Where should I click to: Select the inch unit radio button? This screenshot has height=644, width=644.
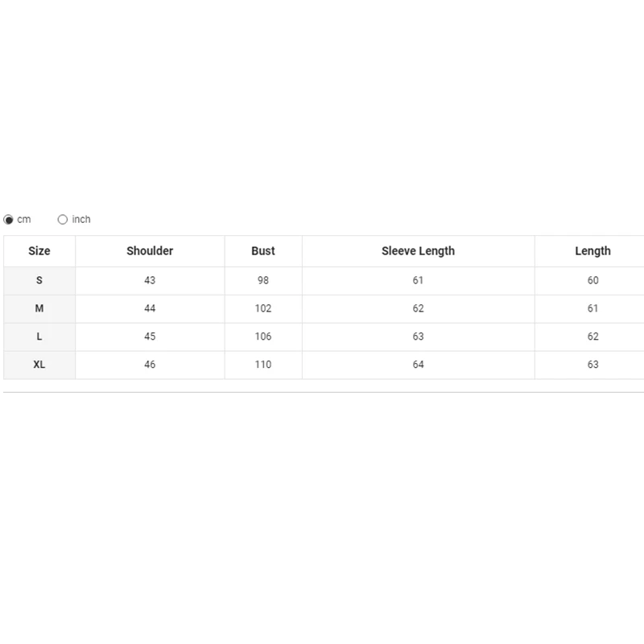pos(63,219)
